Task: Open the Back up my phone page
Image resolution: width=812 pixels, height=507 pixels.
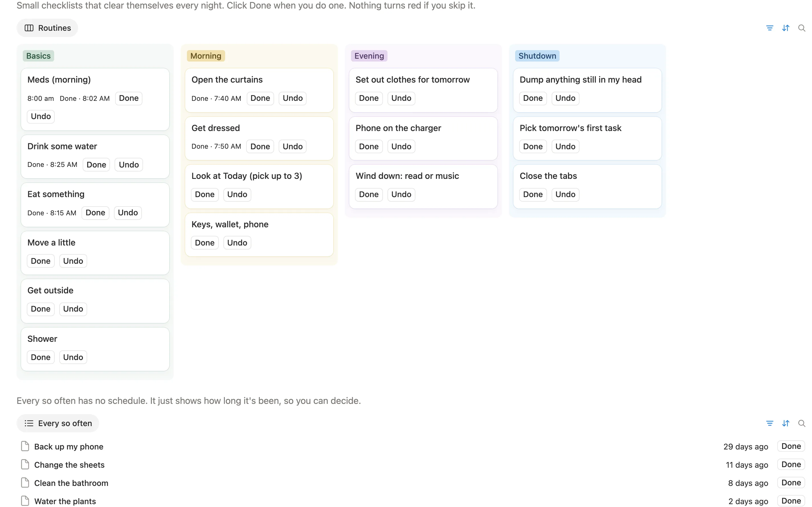Action: pos(69,447)
